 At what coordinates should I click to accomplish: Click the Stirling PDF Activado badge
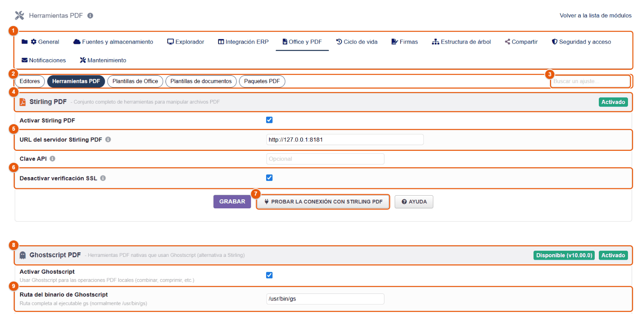(x=613, y=102)
